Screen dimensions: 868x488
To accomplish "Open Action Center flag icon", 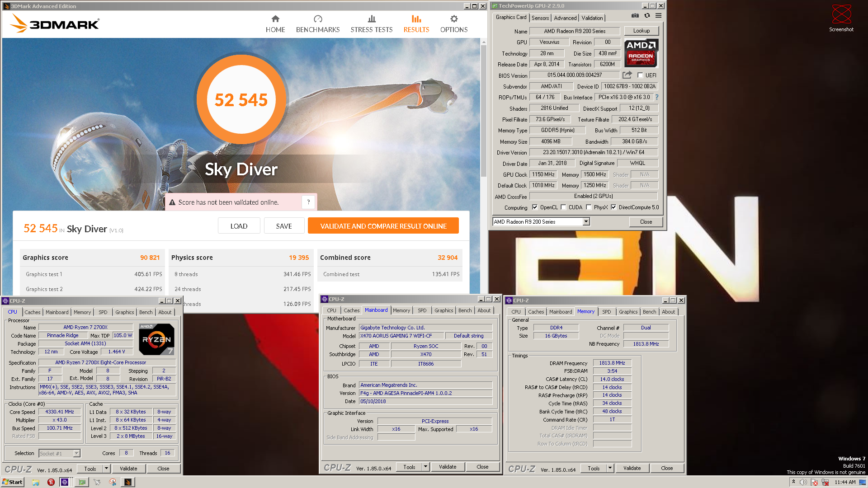I will tap(814, 482).
